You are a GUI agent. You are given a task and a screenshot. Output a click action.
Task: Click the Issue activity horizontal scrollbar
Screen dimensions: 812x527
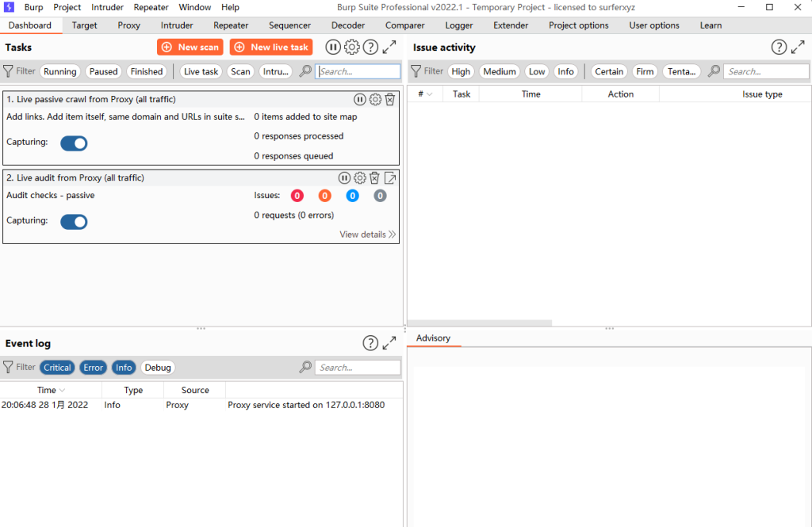480,323
